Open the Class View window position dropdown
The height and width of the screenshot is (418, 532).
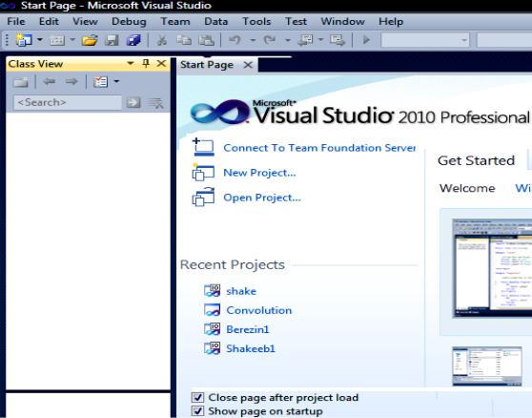[x=131, y=63]
